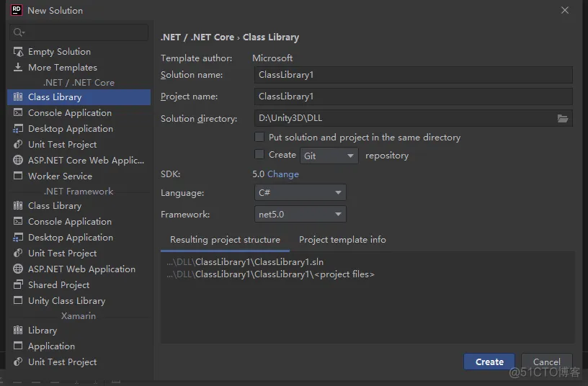Image resolution: width=588 pixels, height=386 pixels.
Task: Click the Create button
Action: click(489, 362)
